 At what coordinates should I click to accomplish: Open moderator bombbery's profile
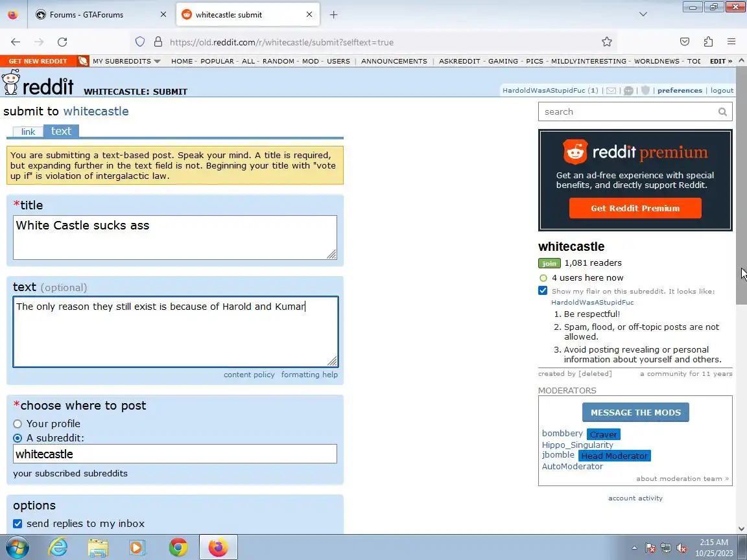(562, 434)
